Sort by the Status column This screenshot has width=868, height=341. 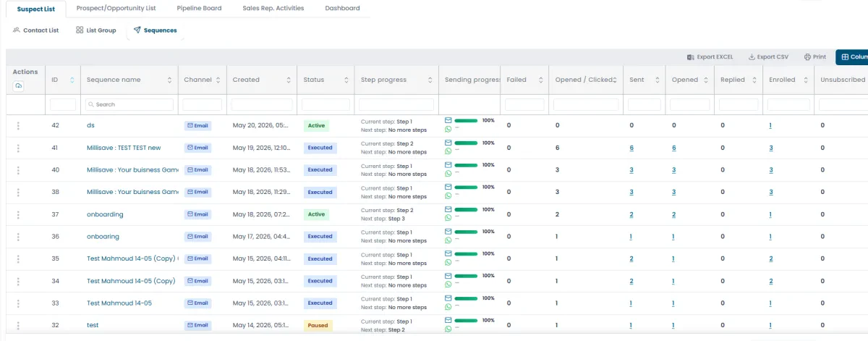pos(346,80)
